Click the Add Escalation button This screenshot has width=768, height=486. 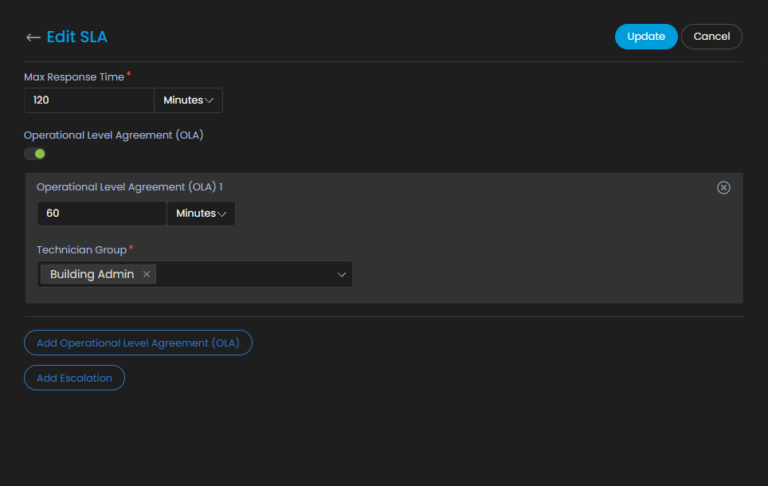(74, 378)
